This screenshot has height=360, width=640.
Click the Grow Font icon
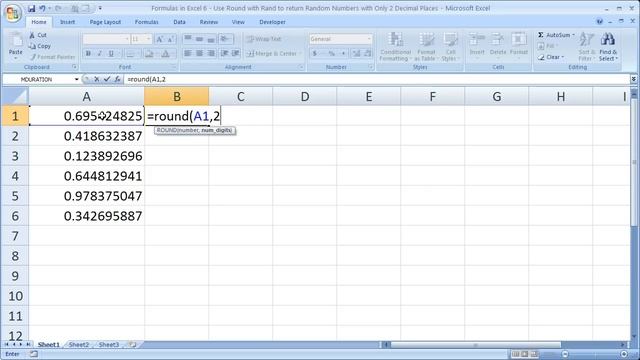pyautogui.click(x=160, y=39)
